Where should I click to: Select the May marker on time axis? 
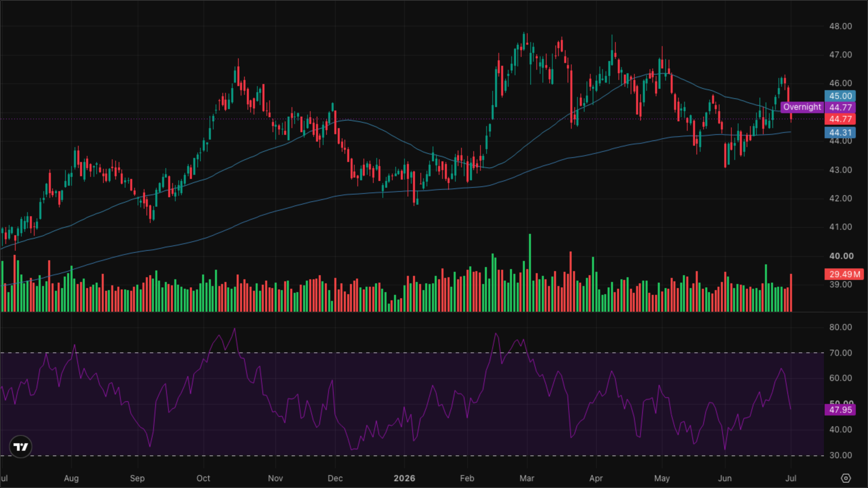tap(662, 478)
